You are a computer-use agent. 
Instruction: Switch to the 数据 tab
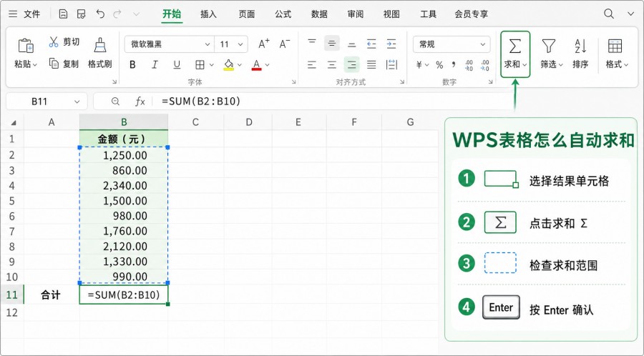(319, 14)
